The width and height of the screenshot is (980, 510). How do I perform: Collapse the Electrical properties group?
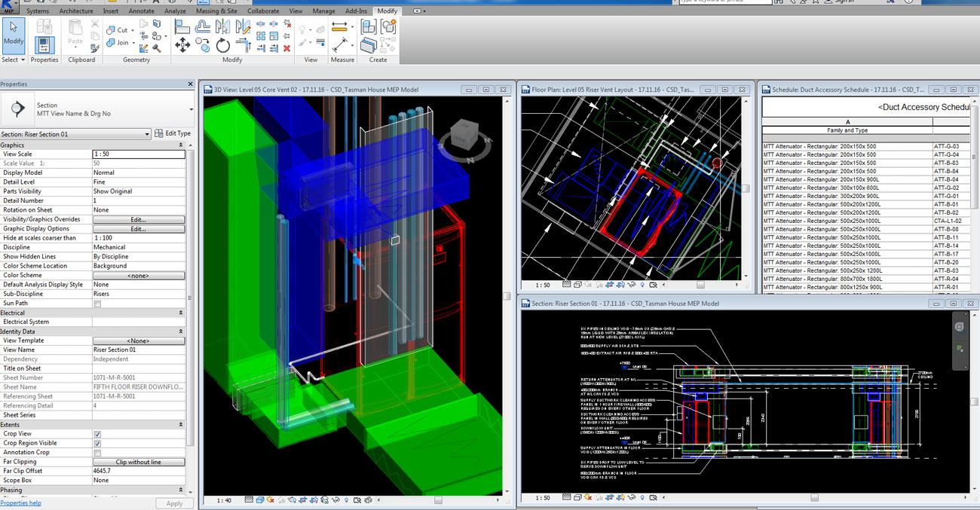181,313
